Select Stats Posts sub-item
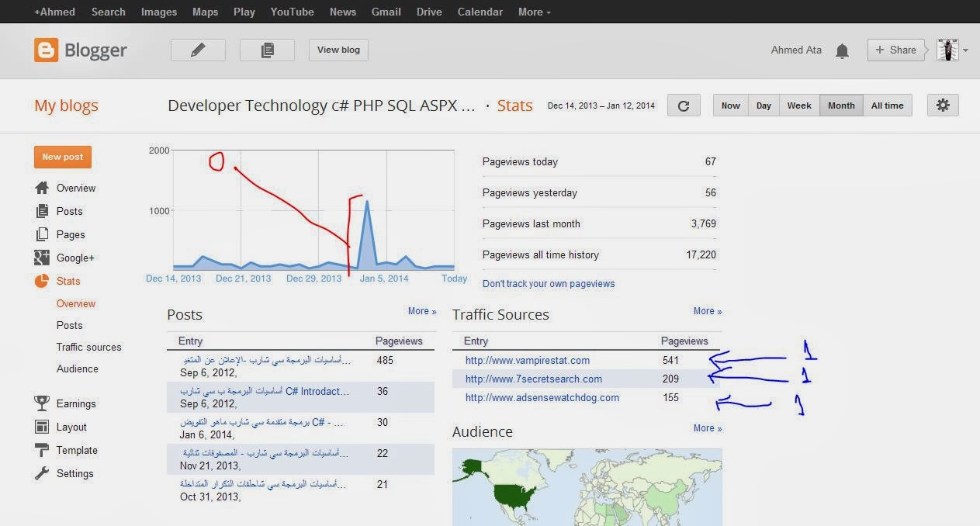The width and height of the screenshot is (980, 526). [70, 326]
